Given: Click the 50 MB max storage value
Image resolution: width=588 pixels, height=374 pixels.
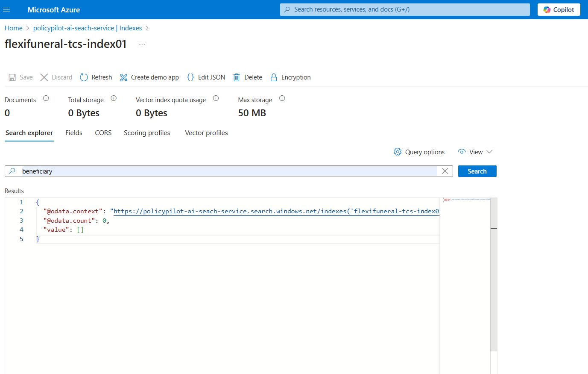Looking at the screenshot, I should pyautogui.click(x=252, y=113).
